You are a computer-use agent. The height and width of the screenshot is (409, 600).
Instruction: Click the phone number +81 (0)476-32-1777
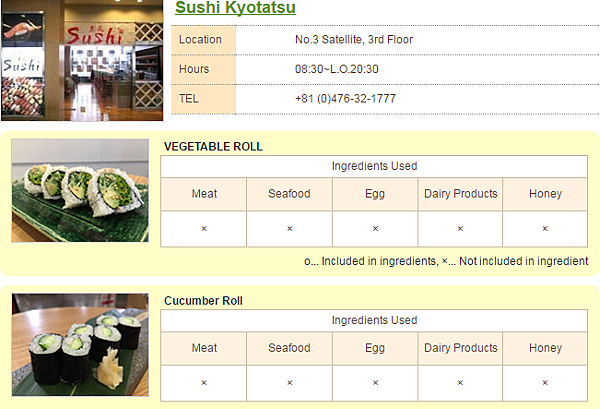pyautogui.click(x=345, y=99)
